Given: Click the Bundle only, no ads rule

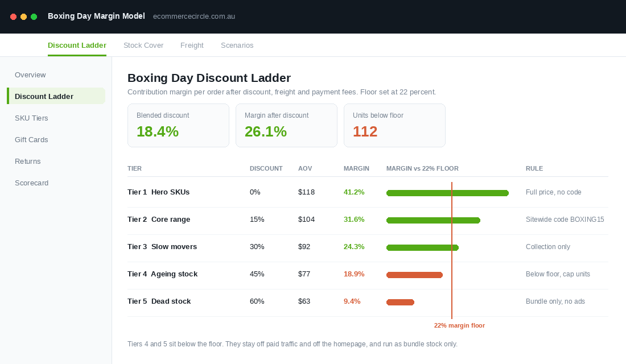Looking at the screenshot, I should pyautogui.click(x=555, y=301).
